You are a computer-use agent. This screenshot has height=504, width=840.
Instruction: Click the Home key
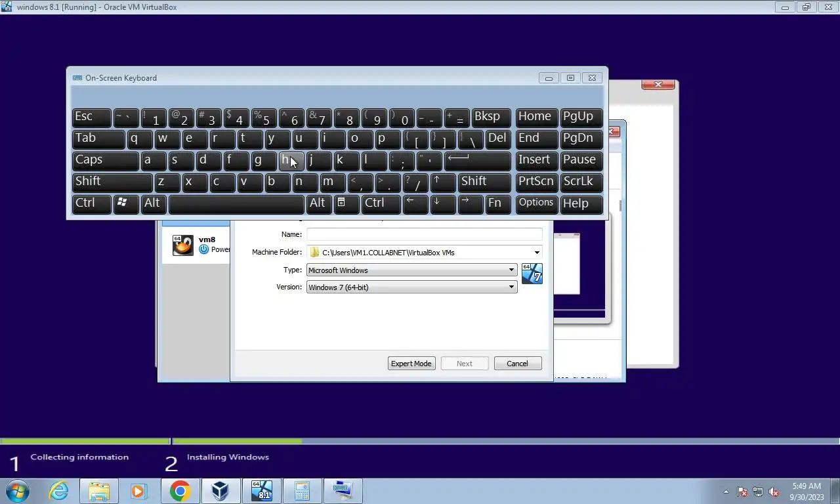tap(537, 117)
